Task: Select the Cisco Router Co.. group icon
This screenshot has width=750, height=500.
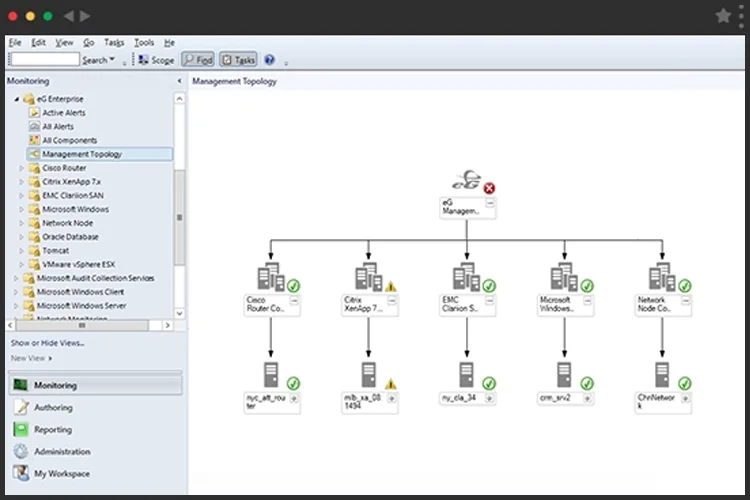Action: tap(271, 277)
